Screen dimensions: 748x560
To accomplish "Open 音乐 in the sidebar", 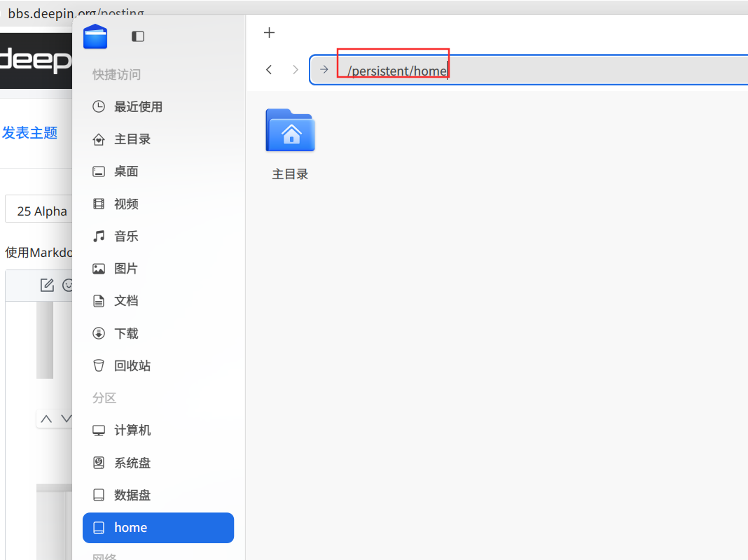I will 158,237.
